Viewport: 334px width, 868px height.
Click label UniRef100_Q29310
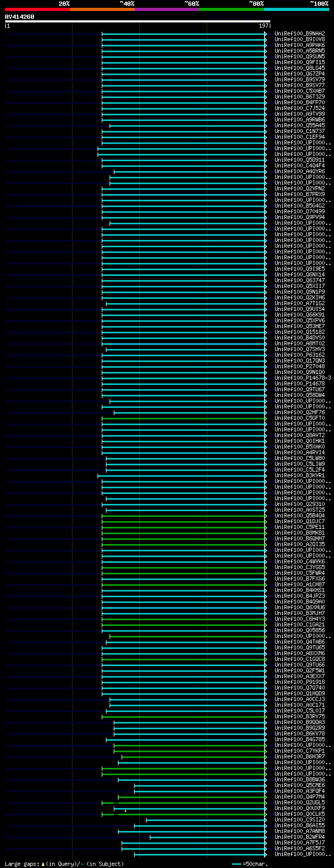pyautogui.click(x=300, y=504)
